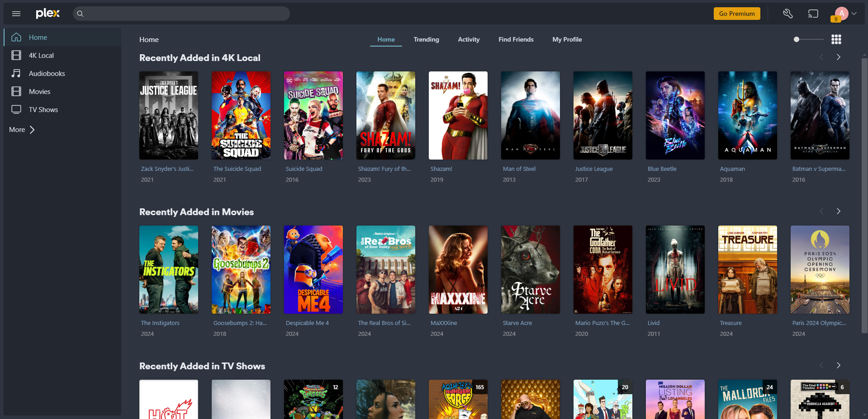
Task: Select Audiobooks label in sidebar
Action: coord(47,74)
